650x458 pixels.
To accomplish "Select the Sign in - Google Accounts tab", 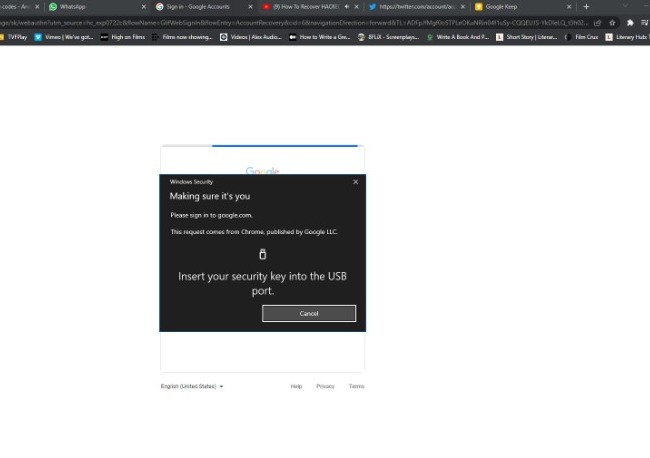I will pos(203,7).
